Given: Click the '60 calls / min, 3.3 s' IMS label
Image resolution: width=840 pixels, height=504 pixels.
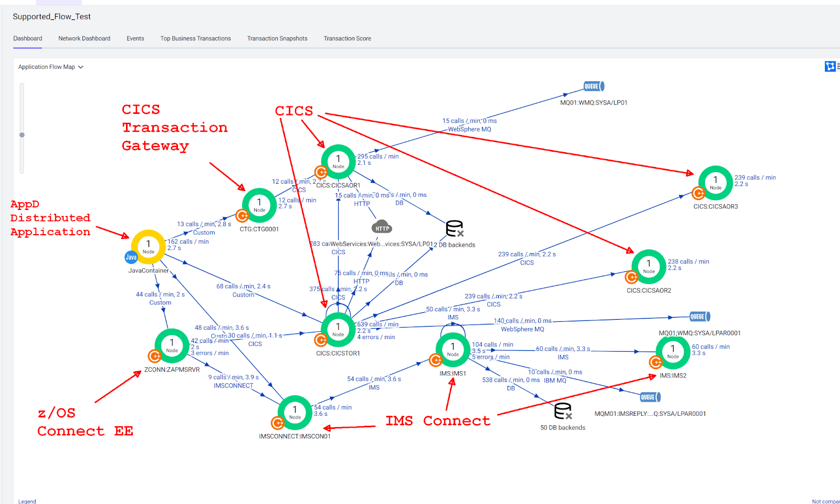Looking at the screenshot, I should (563, 349).
